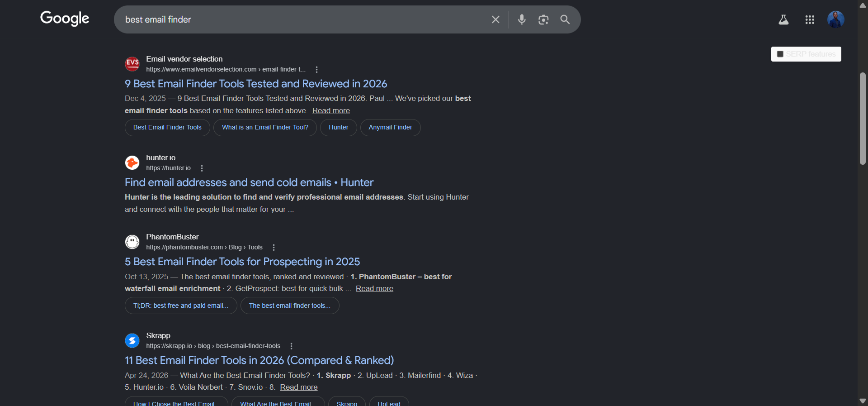
Task: Click the Skrapp blue favicon
Action: coord(132,340)
